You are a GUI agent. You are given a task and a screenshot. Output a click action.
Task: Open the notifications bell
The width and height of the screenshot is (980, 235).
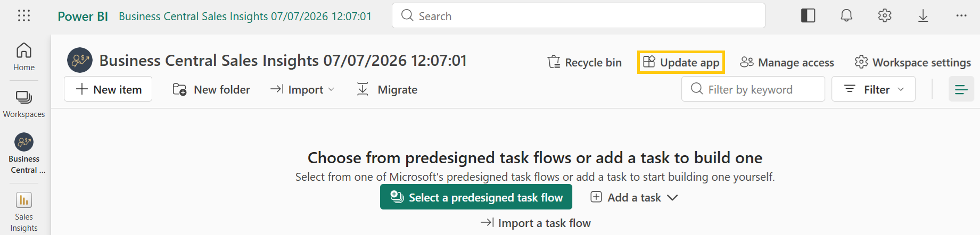pyautogui.click(x=846, y=16)
